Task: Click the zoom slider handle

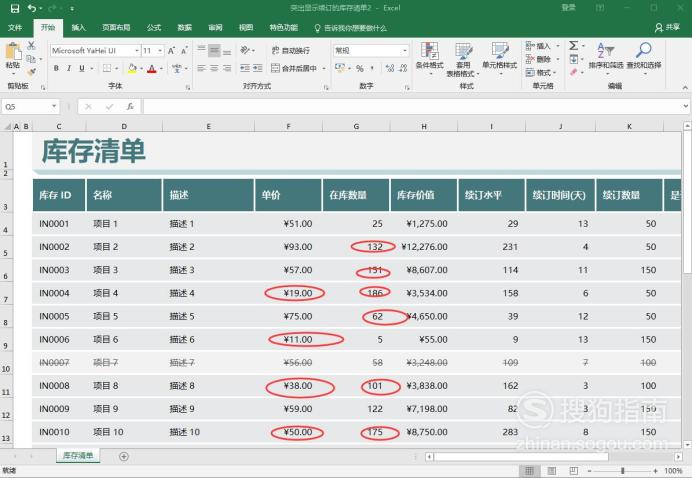Action: (623, 471)
